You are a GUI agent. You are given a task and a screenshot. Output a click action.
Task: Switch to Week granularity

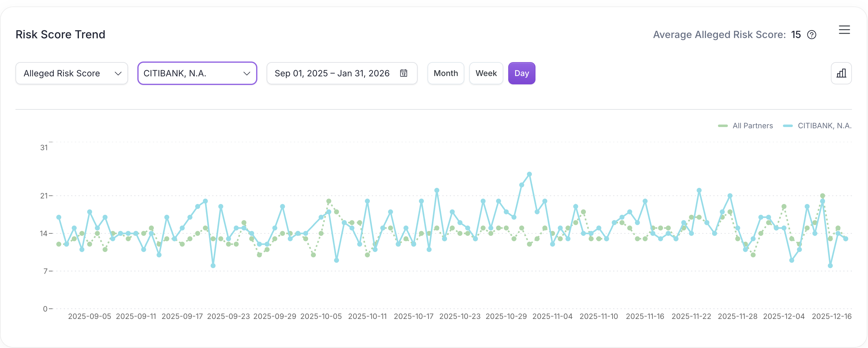click(x=486, y=73)
